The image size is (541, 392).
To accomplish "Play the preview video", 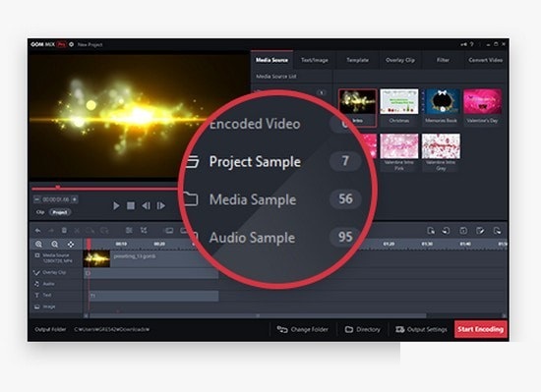I will [x=116, y=206].
